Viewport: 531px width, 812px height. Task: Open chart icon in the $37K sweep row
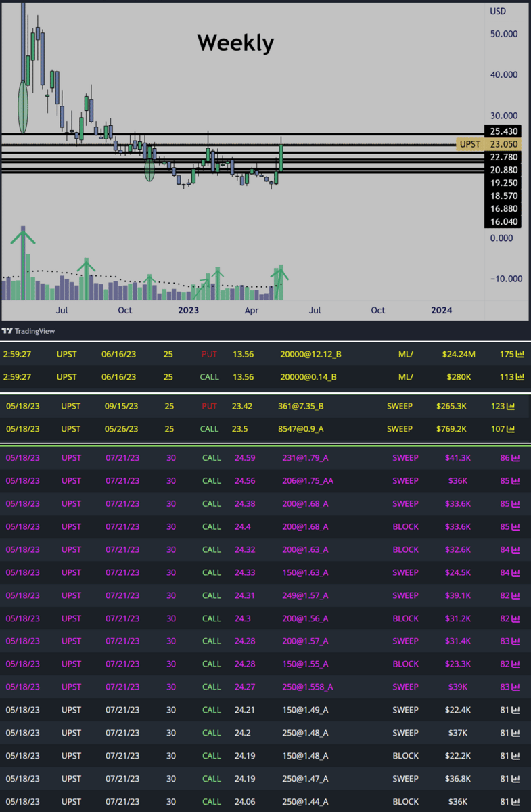coord(515,733)
